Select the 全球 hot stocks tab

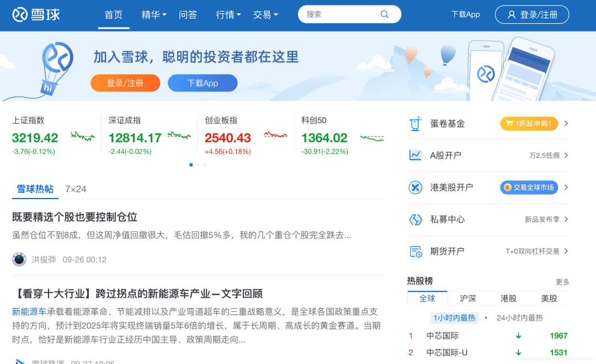tap(427, 298)
